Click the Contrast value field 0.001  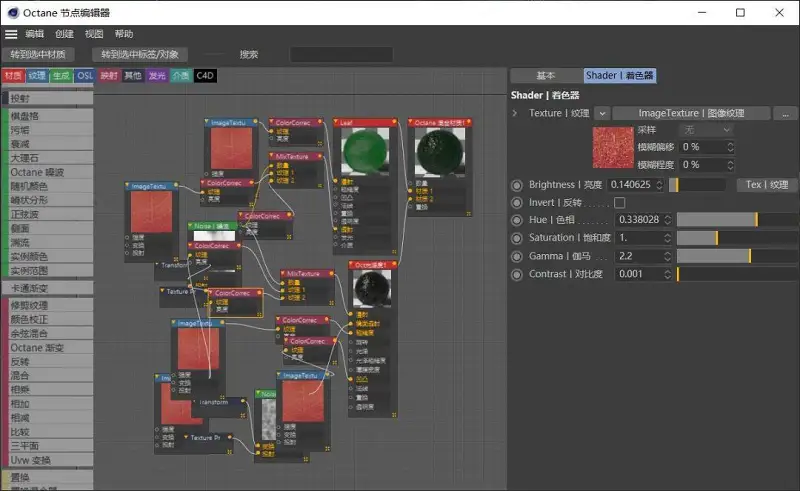coord(638,274)
